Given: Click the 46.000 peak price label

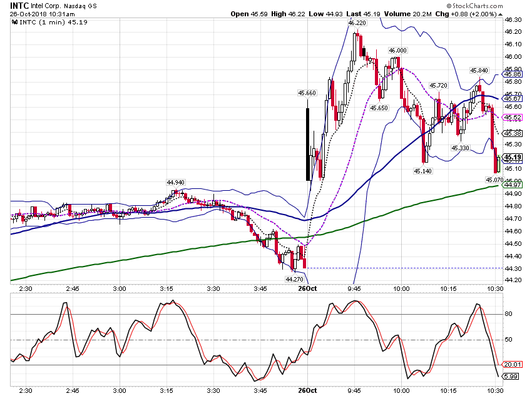Looking at the screenshot, I should pyautogui.click(x=397, y=51).
